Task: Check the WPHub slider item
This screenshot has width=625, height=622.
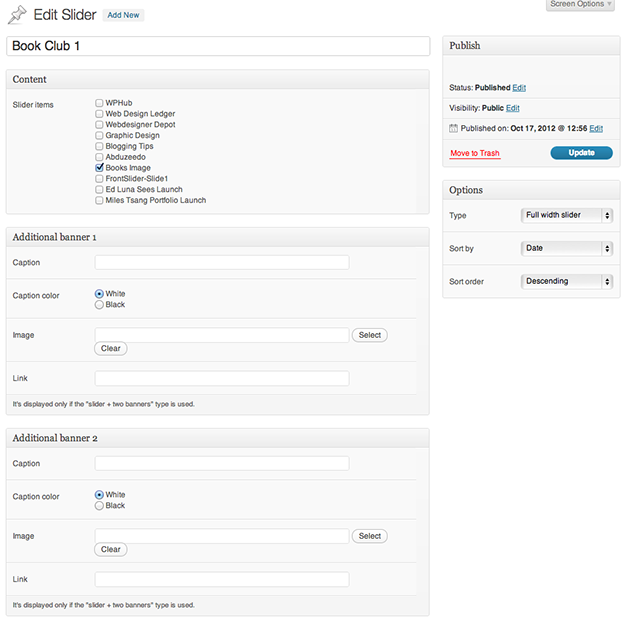Action: coord(99,103)
